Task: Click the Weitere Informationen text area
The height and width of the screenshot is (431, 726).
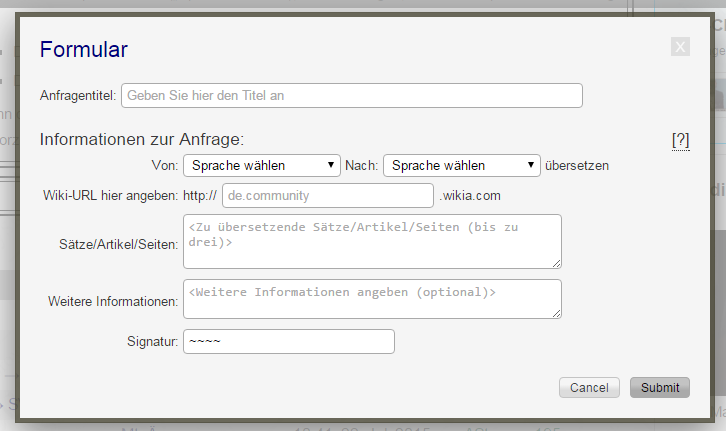Action: [371, 298]
